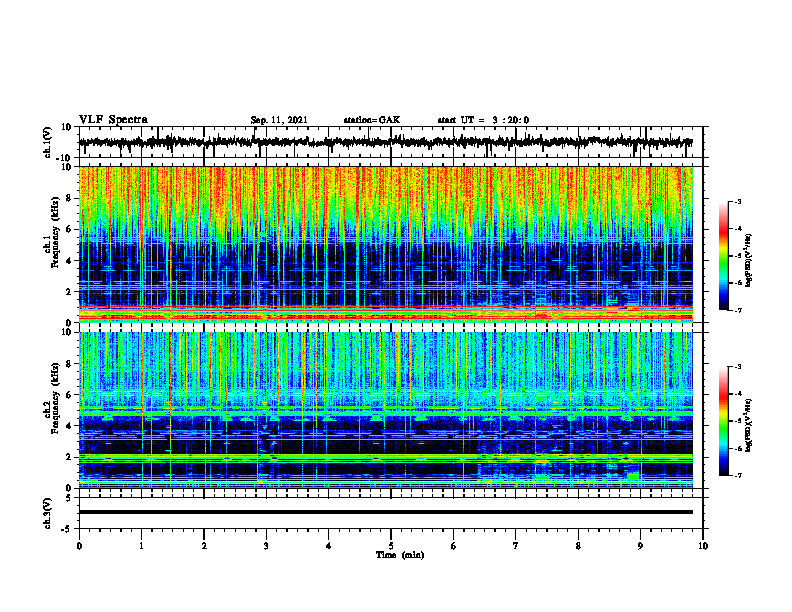Image resolution: width=792 pixels, height=612 pixels.
Task: Click the "2" minute tick label
Action: (204, 546)
